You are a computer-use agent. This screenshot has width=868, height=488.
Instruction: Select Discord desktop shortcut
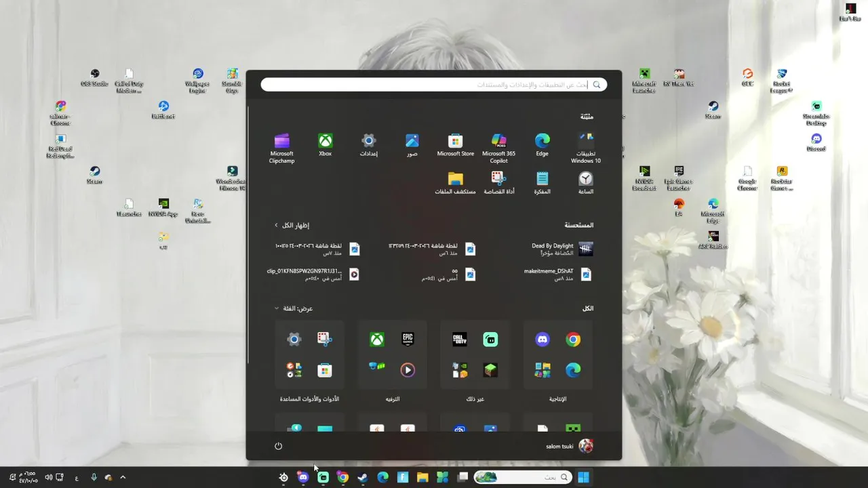[x=816, y=142]
